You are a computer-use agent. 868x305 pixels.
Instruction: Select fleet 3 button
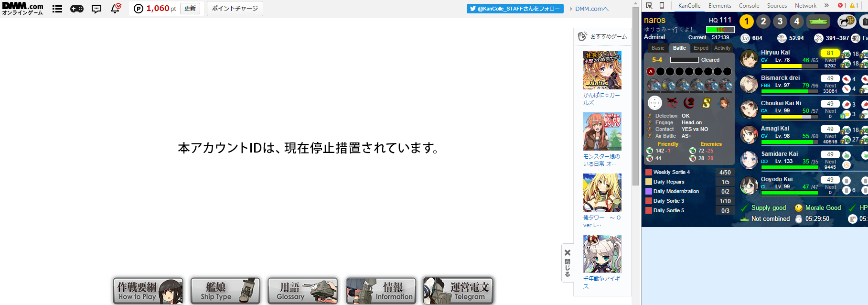(780, 22)
